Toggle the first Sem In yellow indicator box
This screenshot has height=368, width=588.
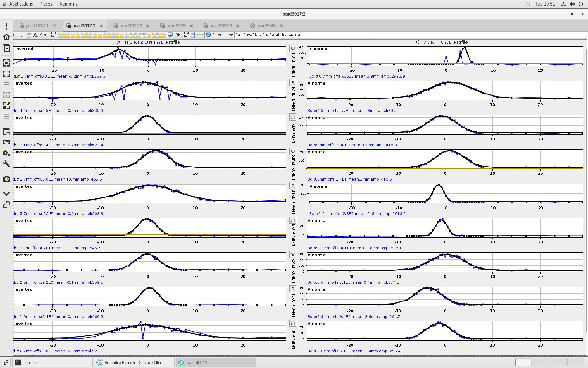60,36
